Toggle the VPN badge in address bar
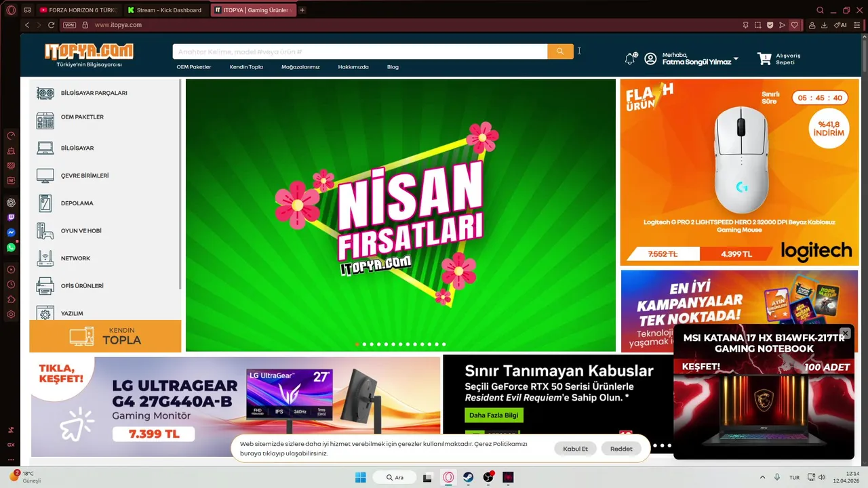 click(x=69, y=25)
